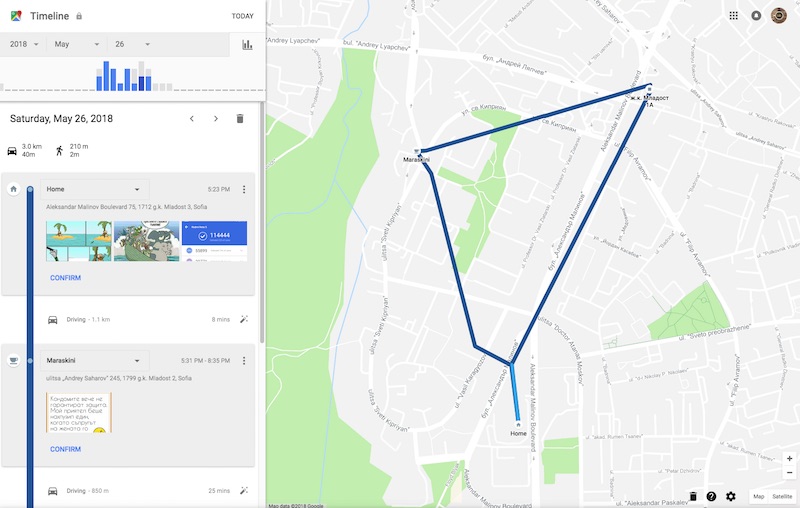The height and width of the screenshot is (508, 800).
Task: Open the help question mark icon
Action: [x=711, y=496]
